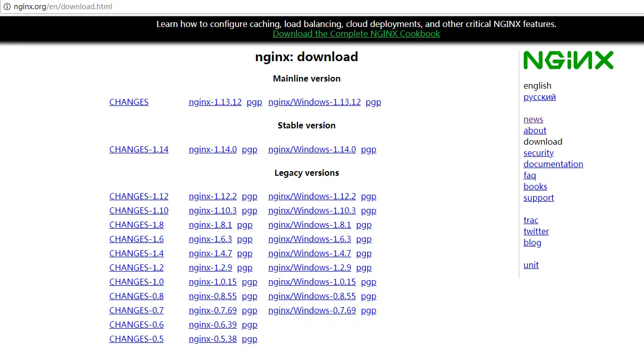Image resolution: width=644 pixels, height=351 pixels.
Task: Download nginx/Windows-0.8.55
Action: click(x=312, y=296)
